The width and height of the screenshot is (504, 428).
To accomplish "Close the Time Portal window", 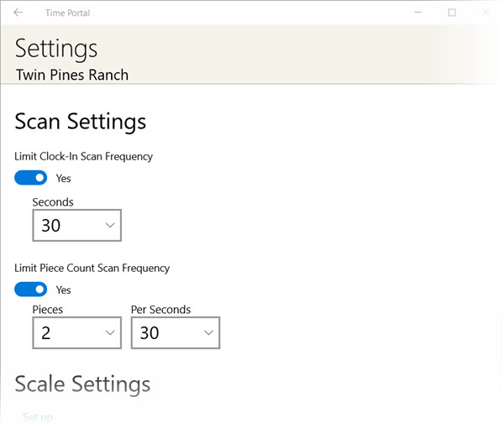I will click(486, 13).
